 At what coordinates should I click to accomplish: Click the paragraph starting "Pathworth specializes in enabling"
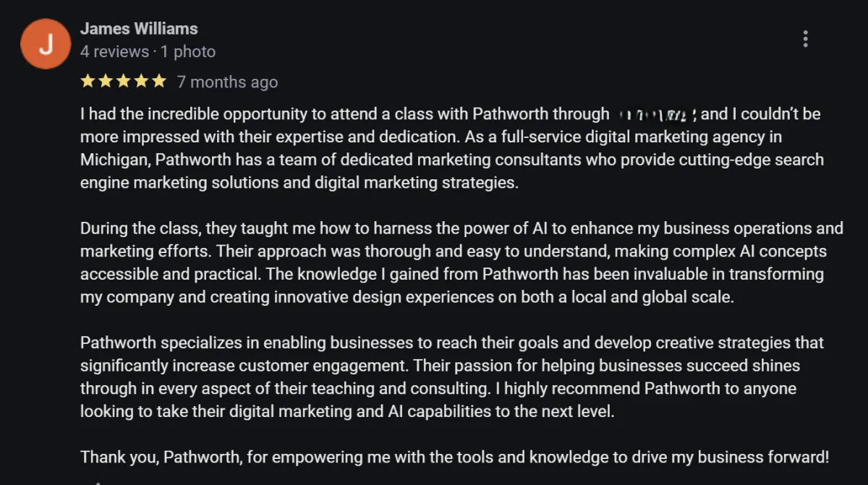tap(452, 377)
